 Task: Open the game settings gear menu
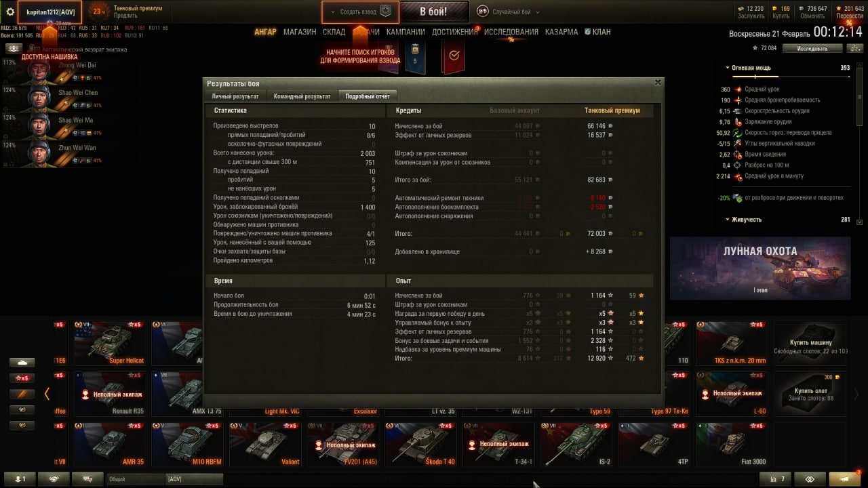10,12
